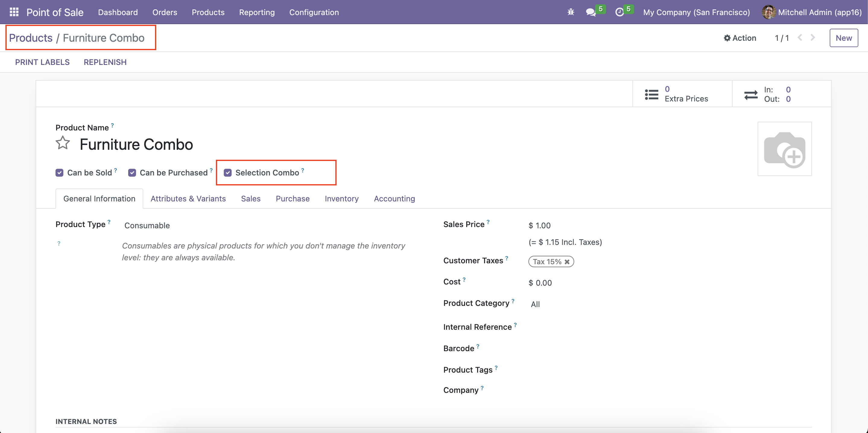Open the activities clock icon

point(619,12)
